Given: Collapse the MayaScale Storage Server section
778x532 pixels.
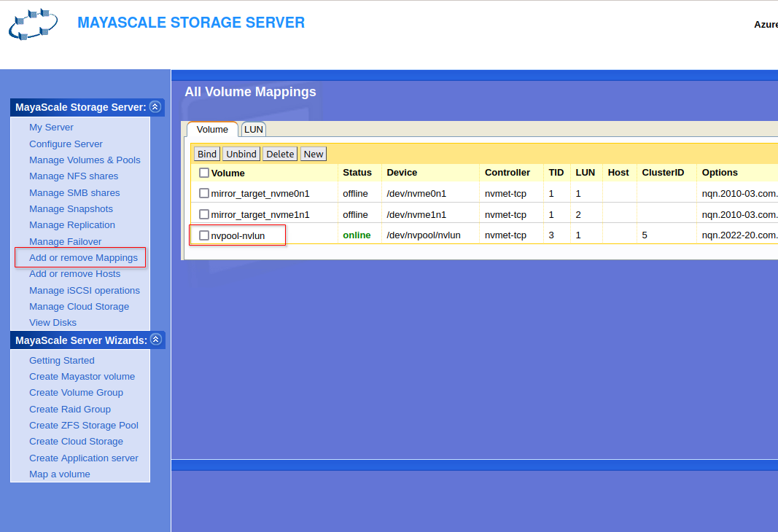Looking at the screenshot, I should click(155, 107).
